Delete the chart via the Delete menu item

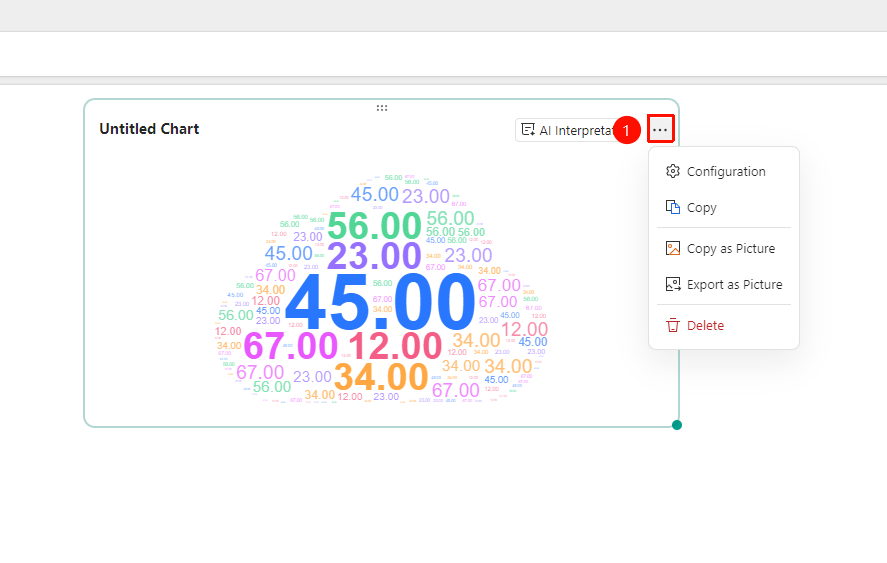click(724, 325)
